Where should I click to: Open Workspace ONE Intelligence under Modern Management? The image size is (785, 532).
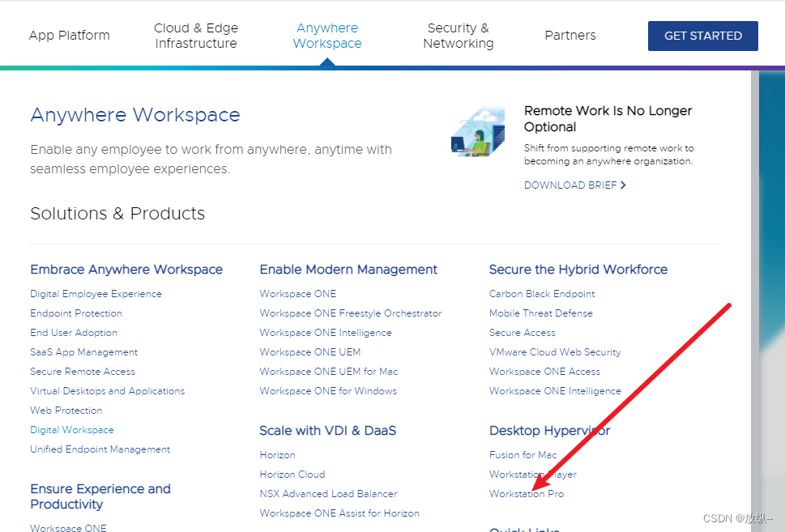pyautogui.click(x=326, y=333)
